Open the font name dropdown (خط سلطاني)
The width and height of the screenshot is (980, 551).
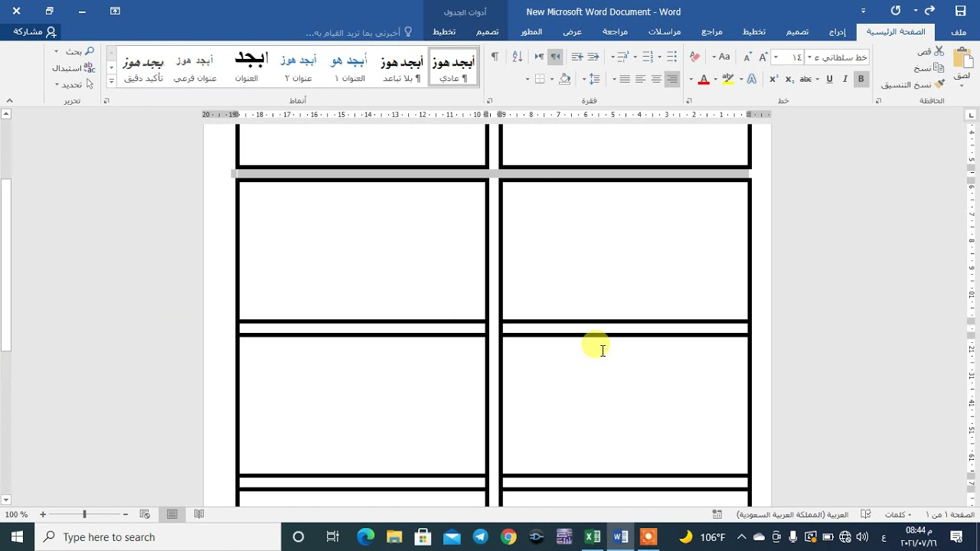[809, 57]
